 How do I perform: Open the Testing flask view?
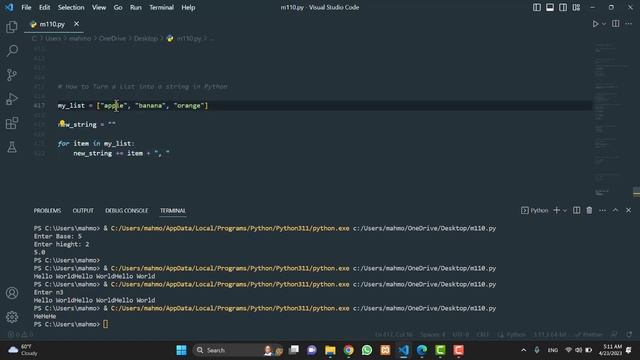pos(12,147)
